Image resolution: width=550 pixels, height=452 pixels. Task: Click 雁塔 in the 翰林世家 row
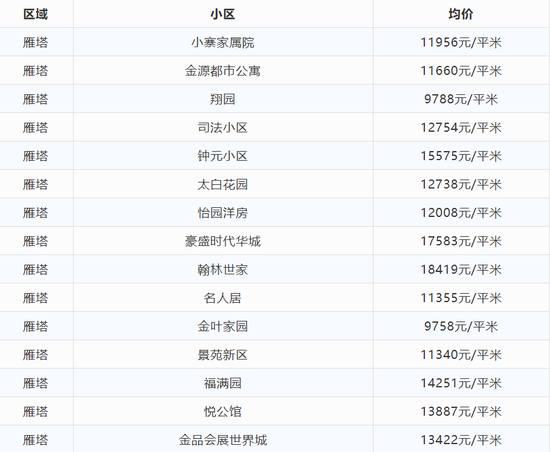pos(35,270)
